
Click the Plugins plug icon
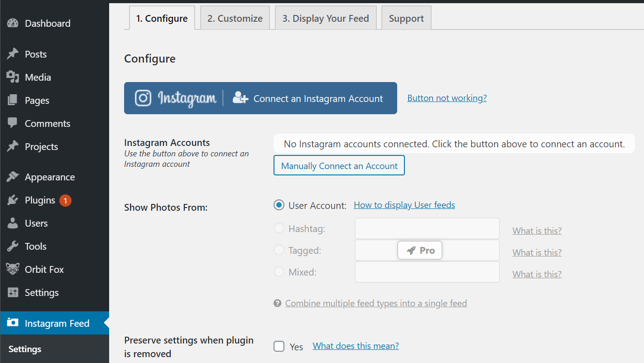[x=13, y=200]
